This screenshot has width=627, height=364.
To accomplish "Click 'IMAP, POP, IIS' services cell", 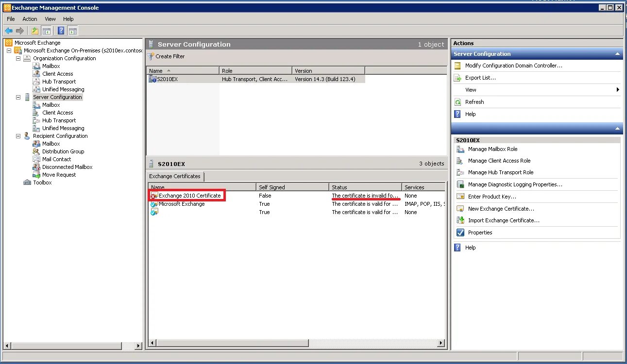I will [x=424, y=204].
